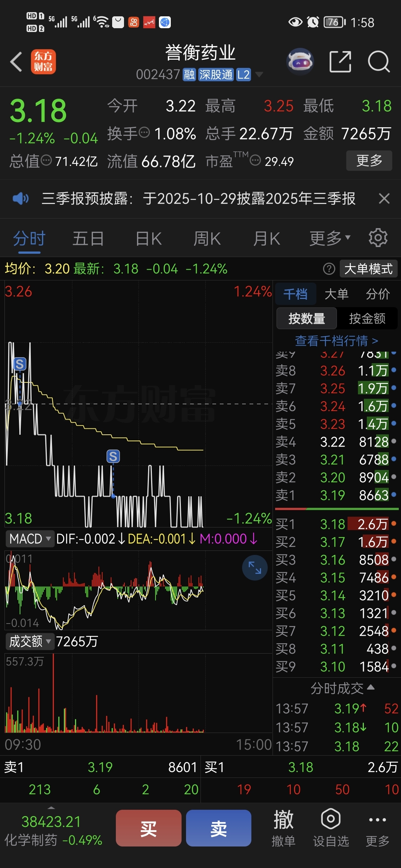Select 买2 row at 3.17
The image size is (401, 868).
336,542
